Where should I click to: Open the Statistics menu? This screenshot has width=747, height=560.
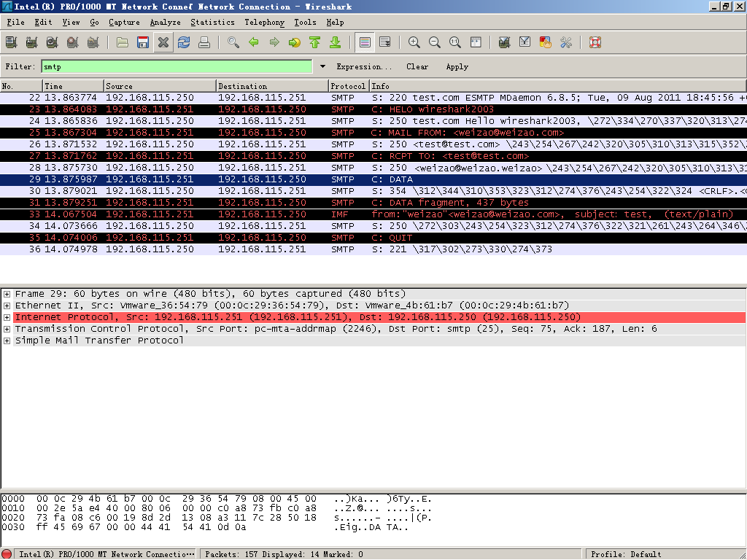tap(212, 23)
